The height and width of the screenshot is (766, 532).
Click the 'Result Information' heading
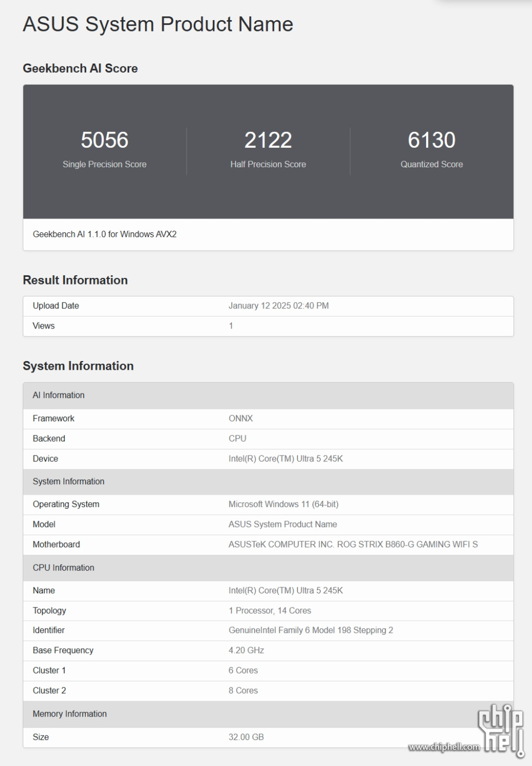tap(75, 280)
